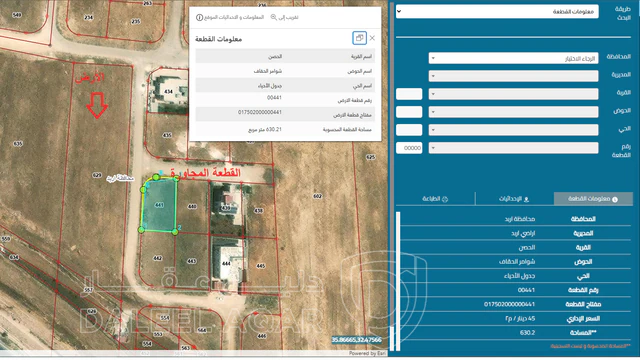640x360 pixels.
Task: Click parcel 445 on the map
Action: [x=261, y=266]
